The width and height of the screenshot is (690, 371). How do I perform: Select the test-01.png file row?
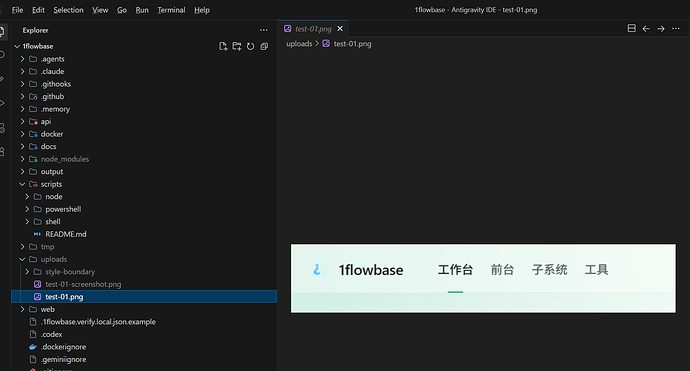pos(144,297)
